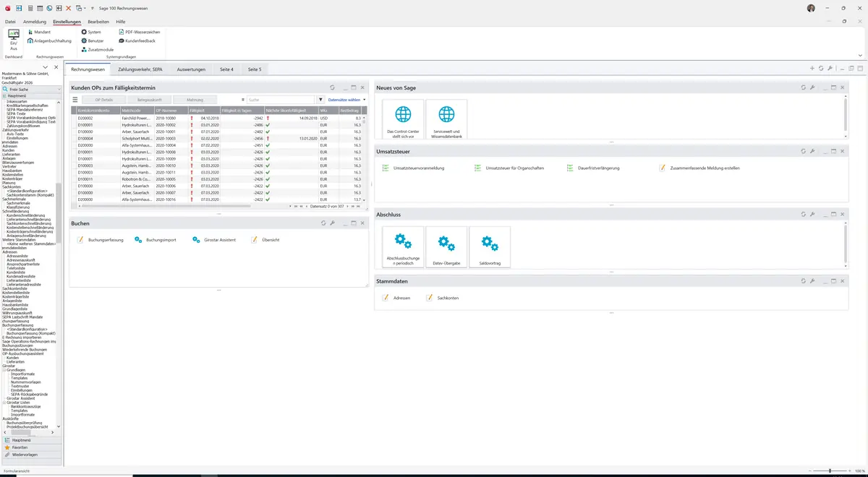Viewport: 868px width, 477px height.
Task: Open the Kunden OPs table hamburger menu
Action: (75, 100)
